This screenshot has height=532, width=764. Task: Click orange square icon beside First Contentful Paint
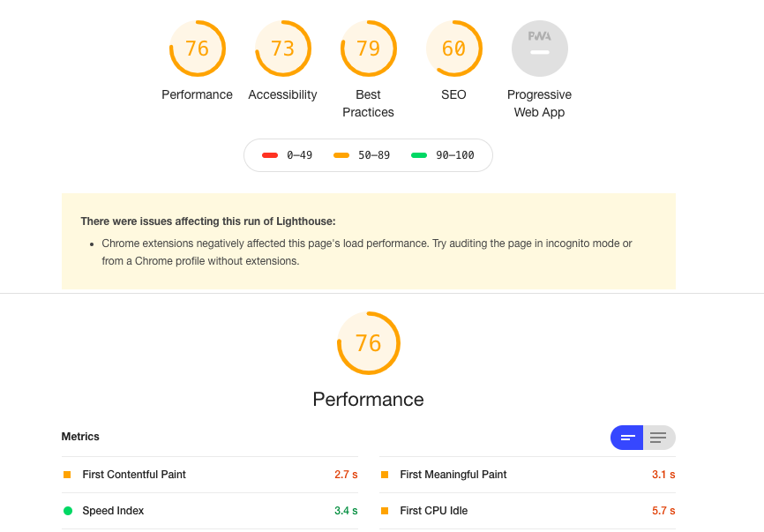pos(67,475)
